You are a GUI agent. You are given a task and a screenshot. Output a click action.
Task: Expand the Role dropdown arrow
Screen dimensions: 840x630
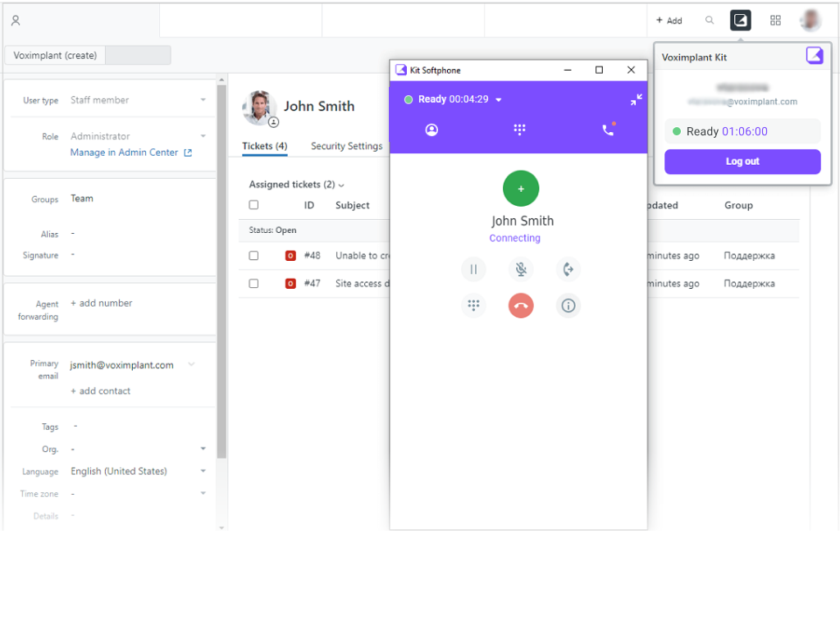[x=203, y=136]
